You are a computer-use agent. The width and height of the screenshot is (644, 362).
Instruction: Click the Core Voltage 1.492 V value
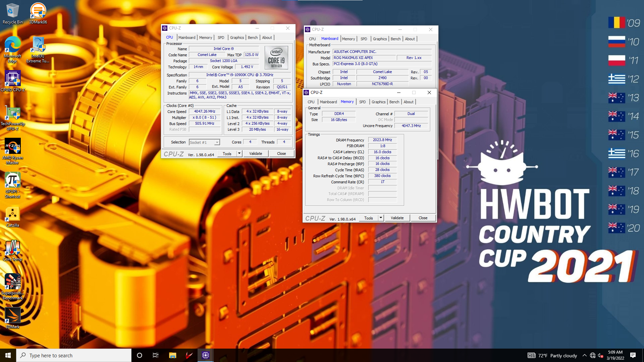(x=247, y=67)
